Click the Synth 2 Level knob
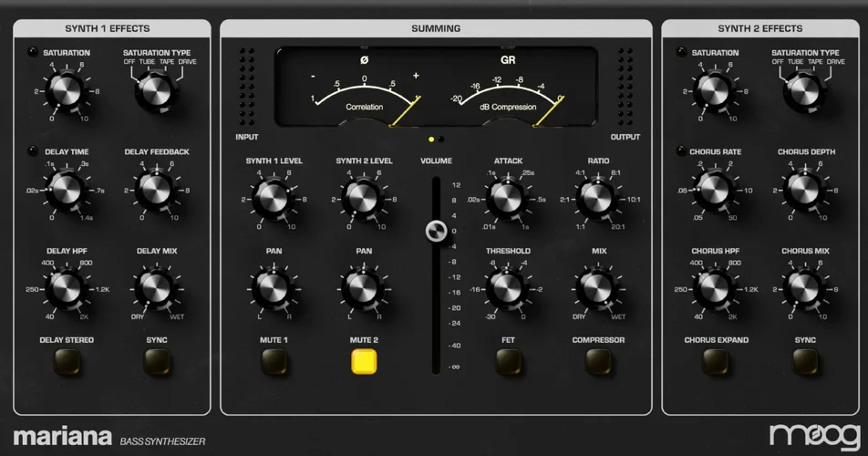The width and height of the screenshot is (868, 456). point(363,199)
